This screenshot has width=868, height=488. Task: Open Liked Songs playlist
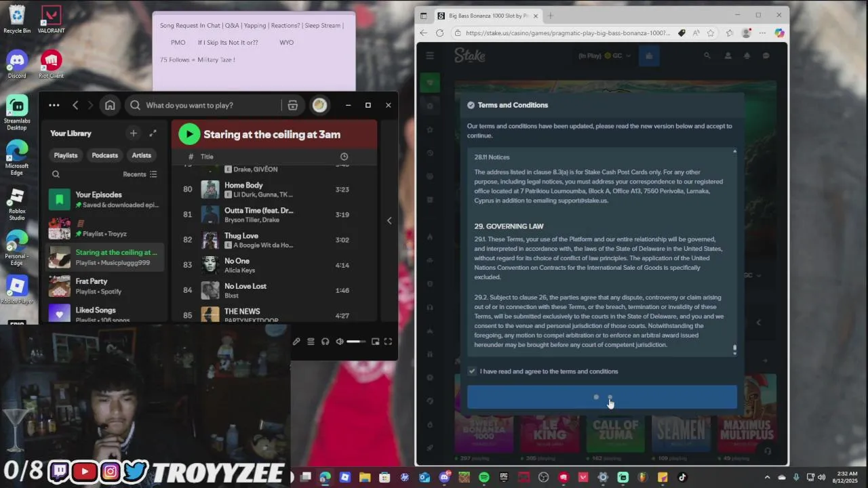pos(105,313)
